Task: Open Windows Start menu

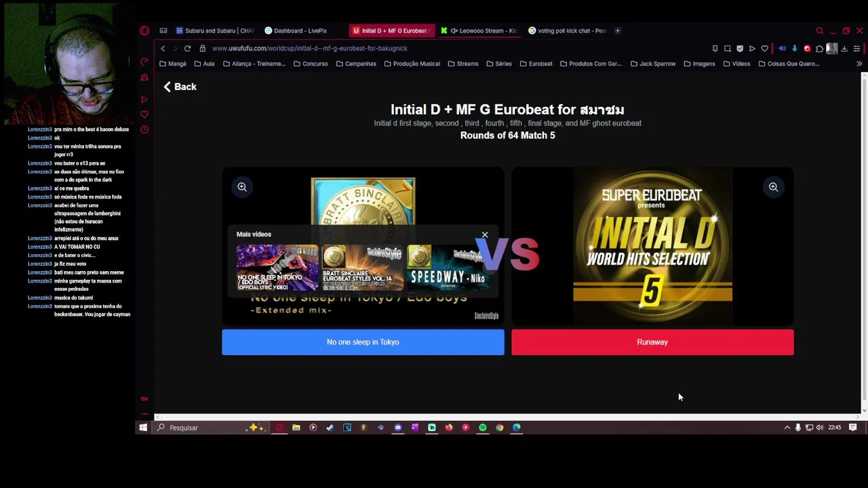Action: pos(143,428)
